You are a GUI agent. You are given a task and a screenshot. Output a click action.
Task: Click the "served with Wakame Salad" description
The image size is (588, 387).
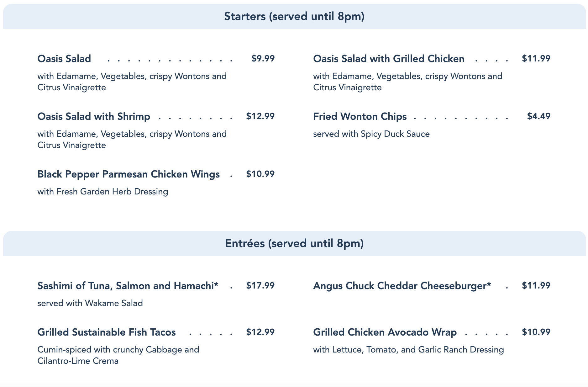[x=90, y=303]
